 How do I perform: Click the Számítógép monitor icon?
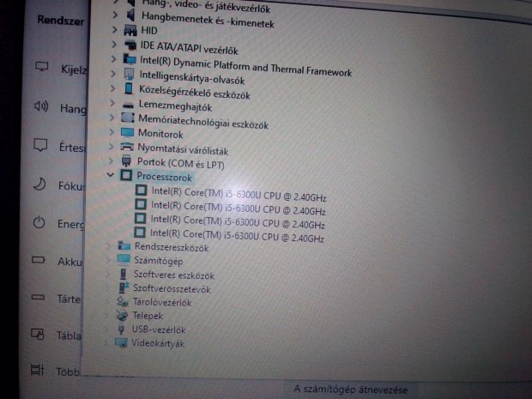tap(124, 259)
